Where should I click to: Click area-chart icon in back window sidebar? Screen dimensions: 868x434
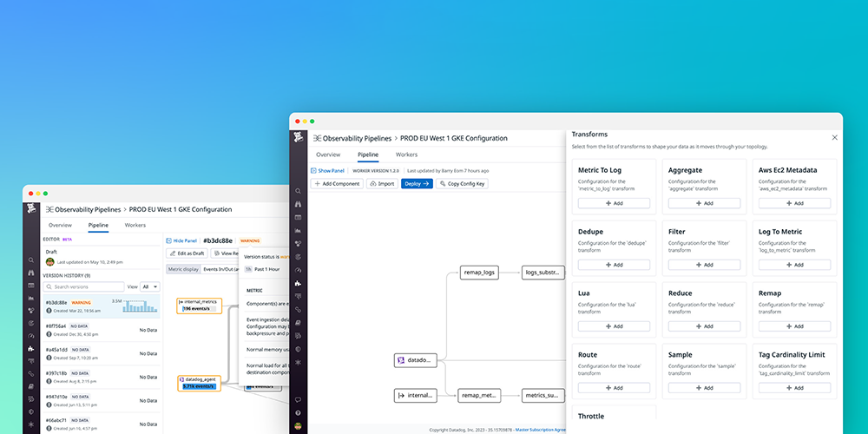[x=31, y=298]
